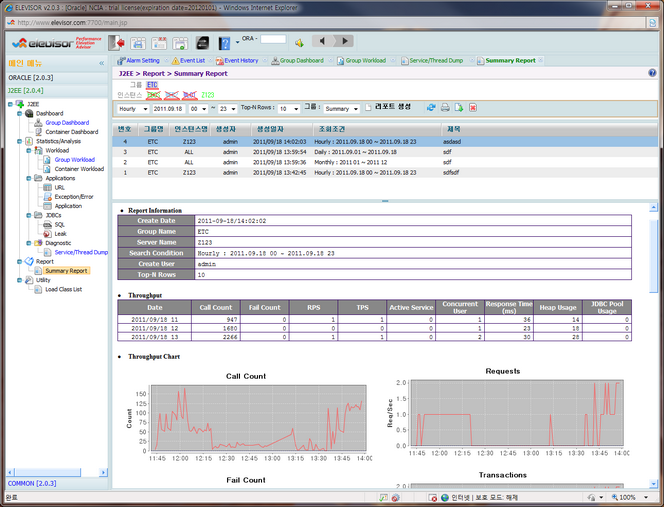Click the window icon with red marks
The height and width of the screenshot is (507, 664).
coord(159,43)
